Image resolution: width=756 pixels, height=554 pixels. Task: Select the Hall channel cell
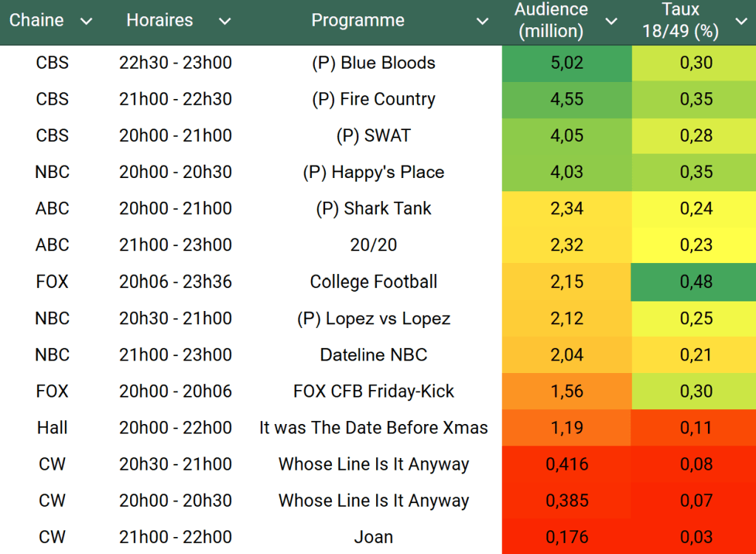coord(52,428)
